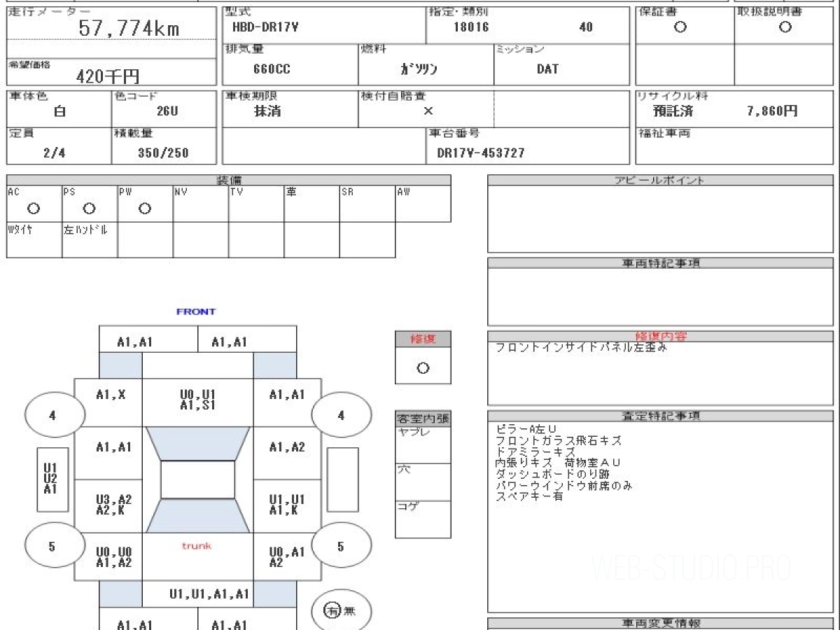Click the × mark under 検付自賠書

[x=428, y=111]
